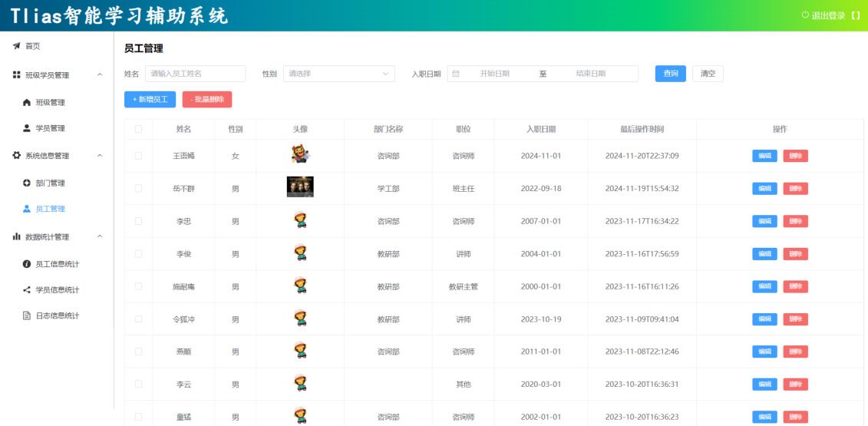Viewport: 868px width, 426px height.
Task: Click the person icon beside 学员管理
Action: click(27, 128)
